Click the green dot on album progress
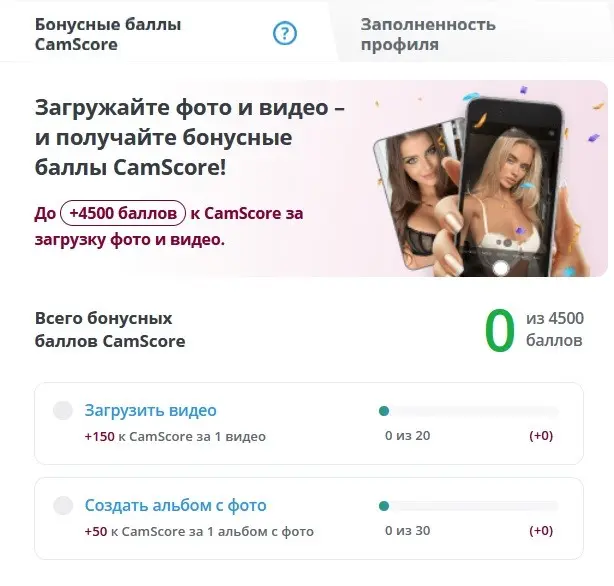The width and height of the screenshot is (614, 586). point(384,506)
